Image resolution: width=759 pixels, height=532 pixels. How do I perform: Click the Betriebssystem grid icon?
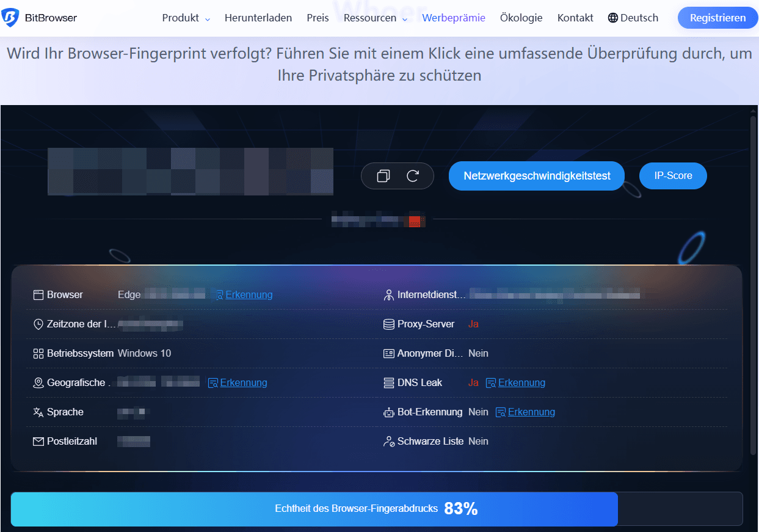point(38,353)
